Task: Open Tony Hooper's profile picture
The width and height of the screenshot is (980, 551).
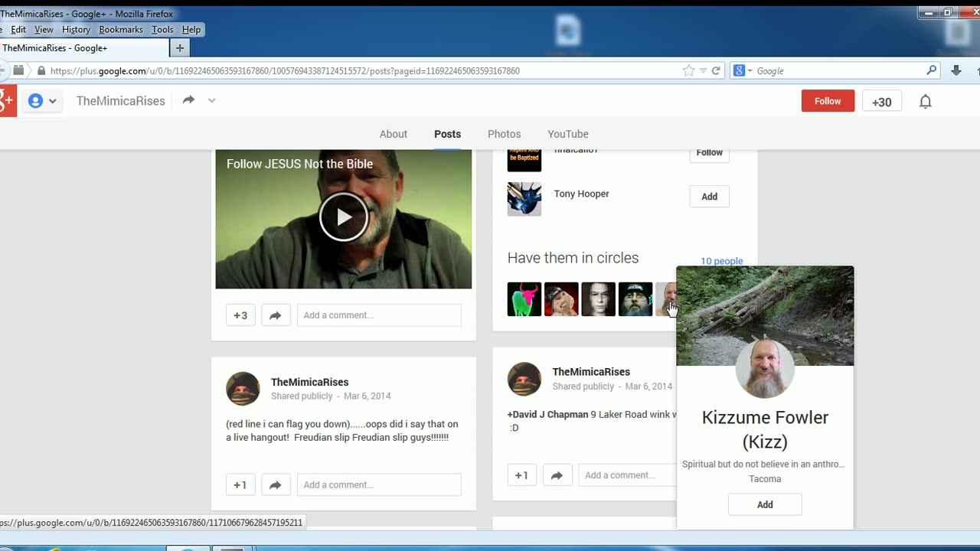Action: point(524,199)
